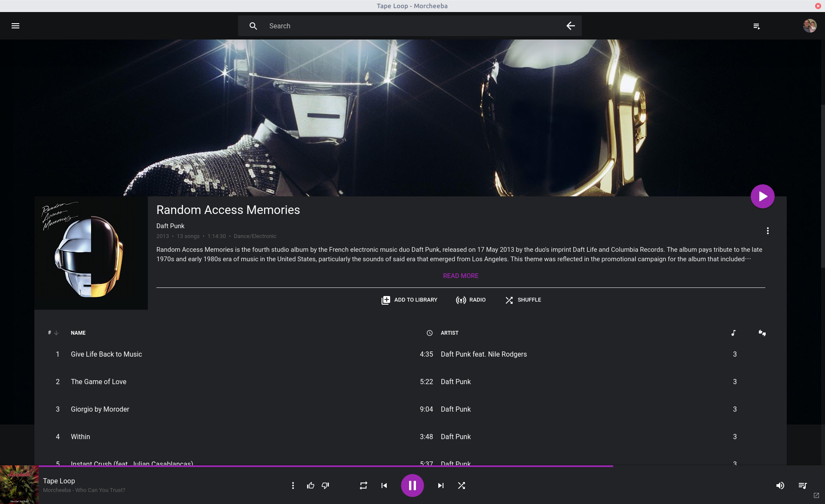Click the volume icon to mute
Image resolution: width=825 pixels, height=504 pixels.
pos(779,485)
